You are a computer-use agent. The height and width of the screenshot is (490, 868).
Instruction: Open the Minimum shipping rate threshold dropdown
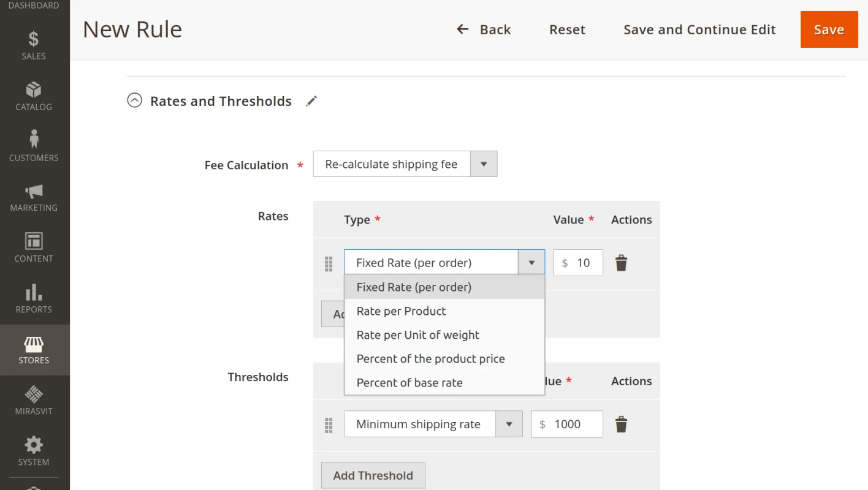click(509, 423)
